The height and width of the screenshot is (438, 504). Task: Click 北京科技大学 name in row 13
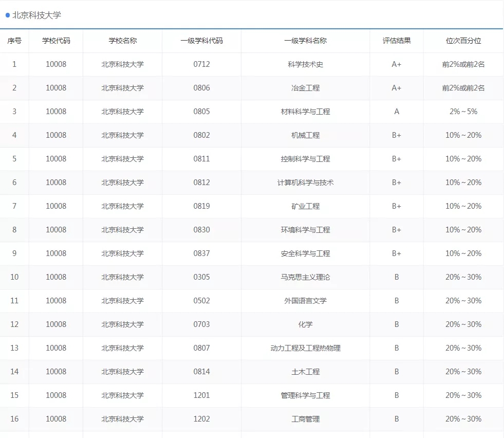point(122,348)
